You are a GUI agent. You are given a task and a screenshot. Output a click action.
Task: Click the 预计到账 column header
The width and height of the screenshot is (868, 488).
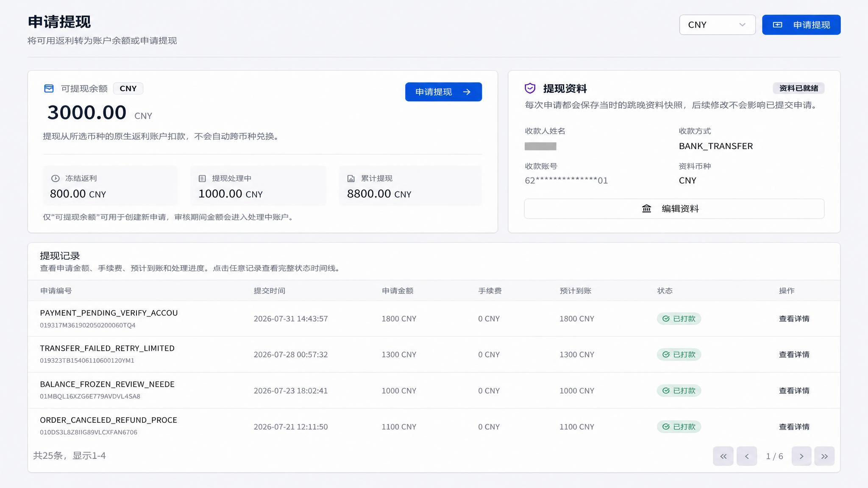click(576, 291)
